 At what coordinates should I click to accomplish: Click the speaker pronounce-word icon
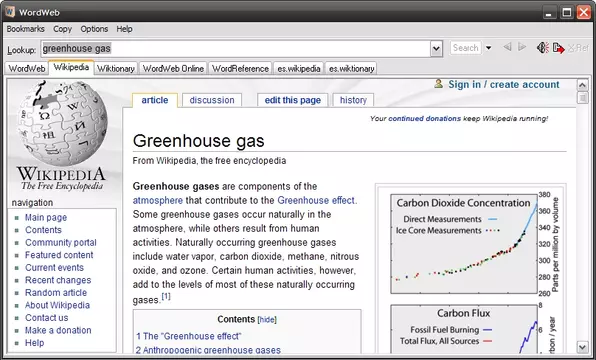click(543, 48)
